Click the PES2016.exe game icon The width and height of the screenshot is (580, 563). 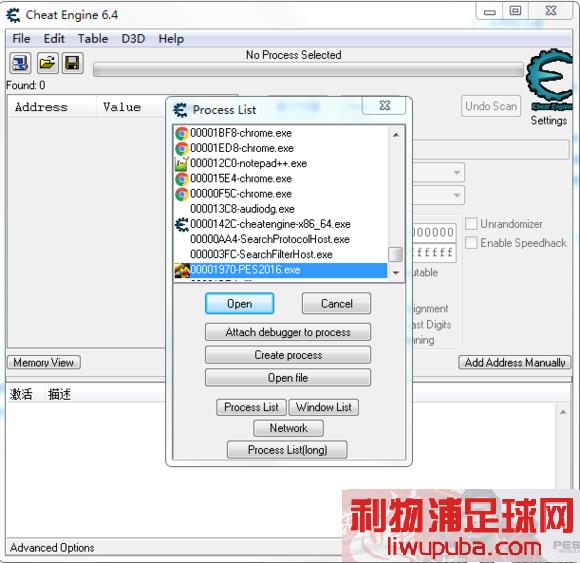click(182, 270)
